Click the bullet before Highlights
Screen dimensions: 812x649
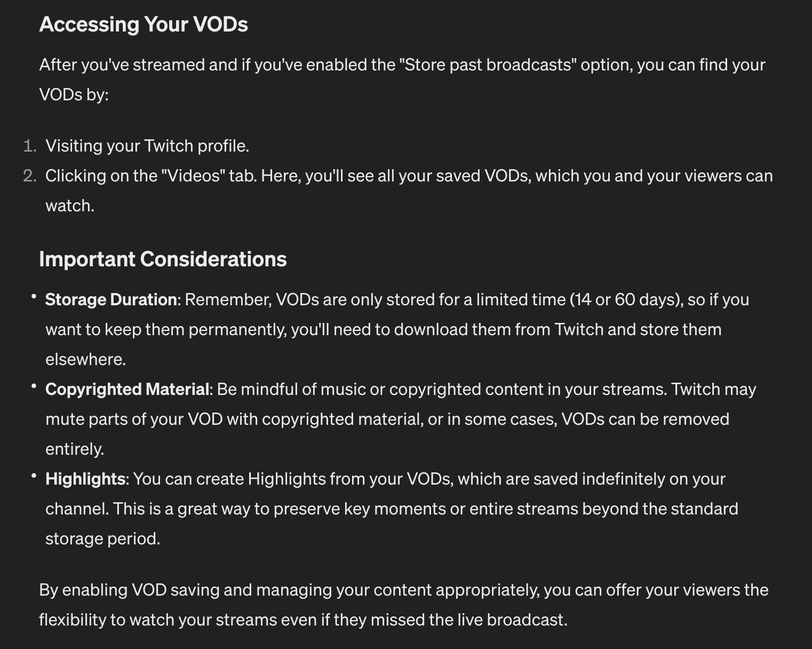34,475
